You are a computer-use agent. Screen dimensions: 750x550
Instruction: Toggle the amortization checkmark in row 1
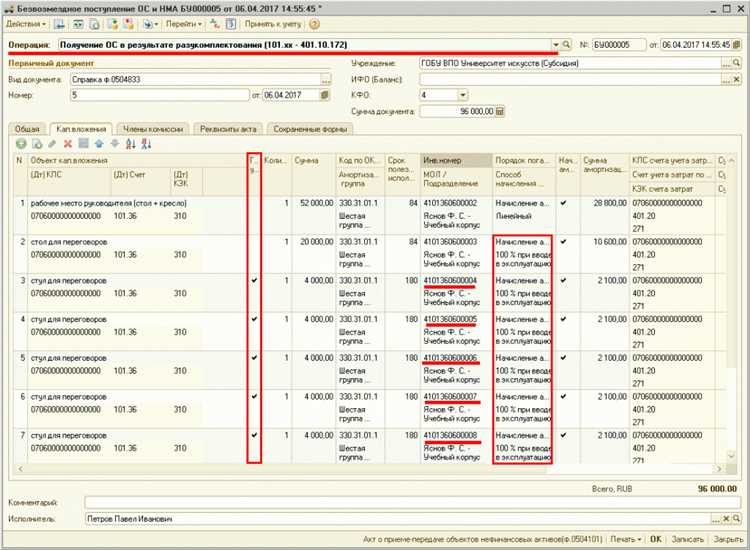point(563,203)
